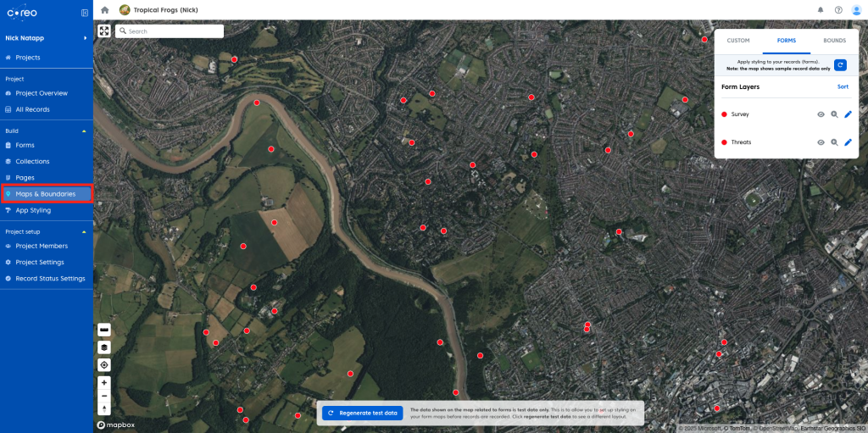Zoom in on the map
This screenshot has height=433, width=868.
104,383
